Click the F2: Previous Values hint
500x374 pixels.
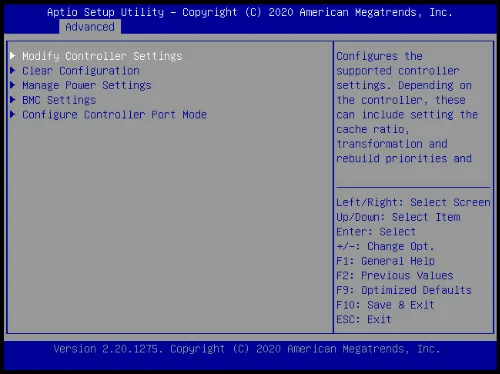395,275
